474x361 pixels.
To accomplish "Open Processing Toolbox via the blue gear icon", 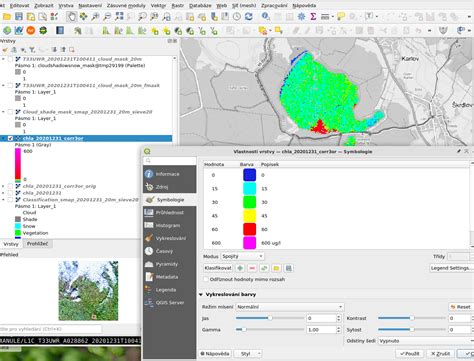I will click(x=301, y=17).
